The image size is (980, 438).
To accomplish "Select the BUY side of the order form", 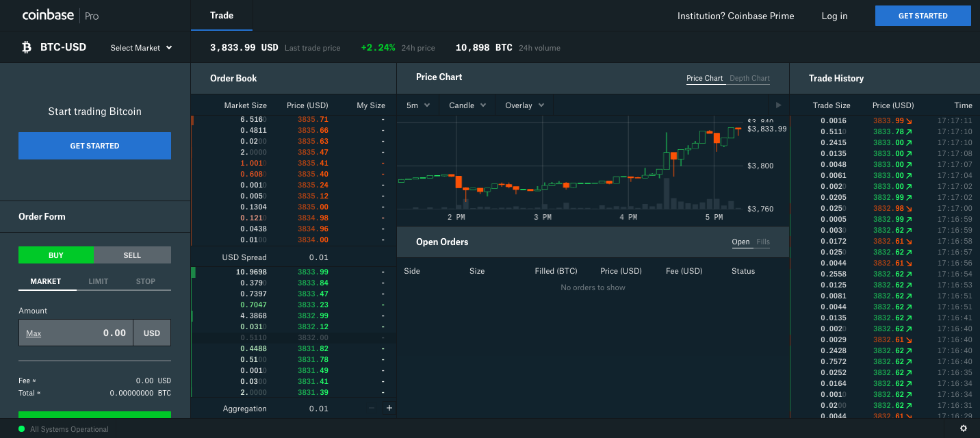I will click(56, 255).
